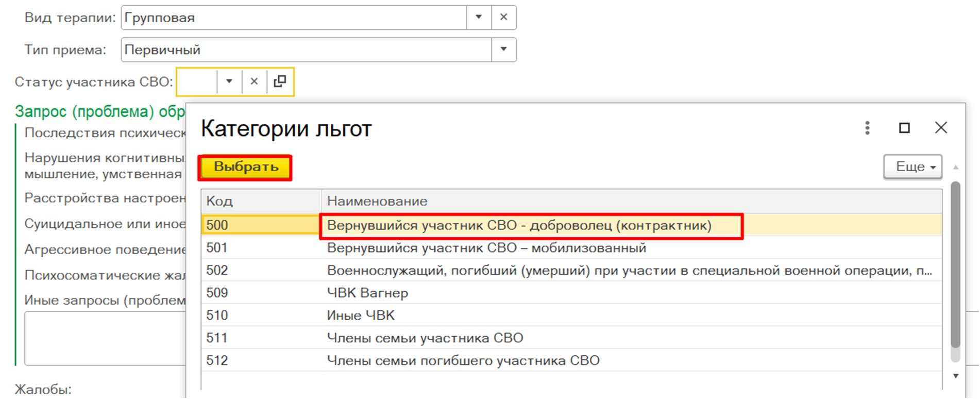Open the Статус участника СВО selection form icon

[280, 81]
